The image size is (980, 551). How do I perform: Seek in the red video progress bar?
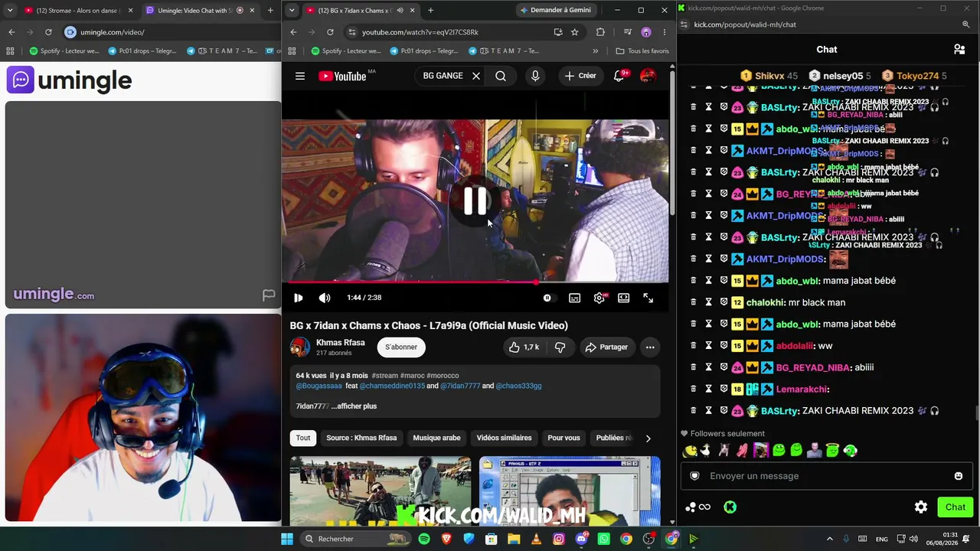(x=475, y=282)
